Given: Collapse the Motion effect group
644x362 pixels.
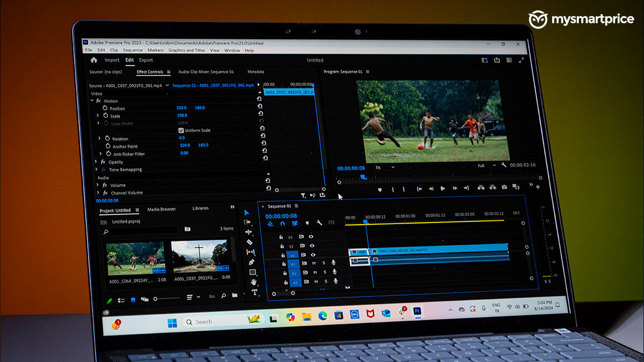Looking at the screenshot, I should coord(92,101).
